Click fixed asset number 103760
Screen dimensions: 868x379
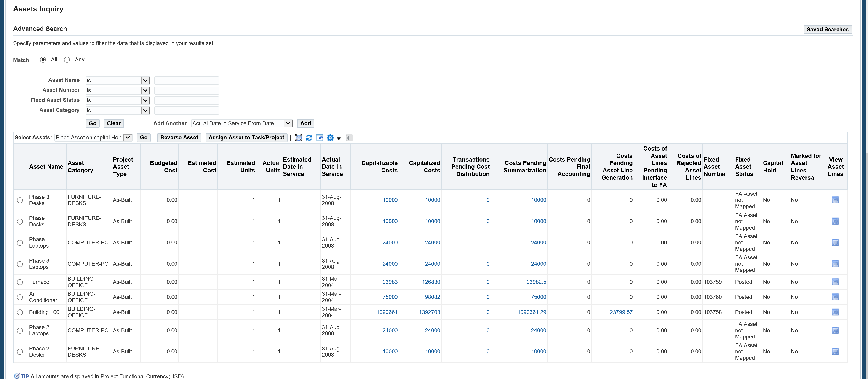[713, 297]
